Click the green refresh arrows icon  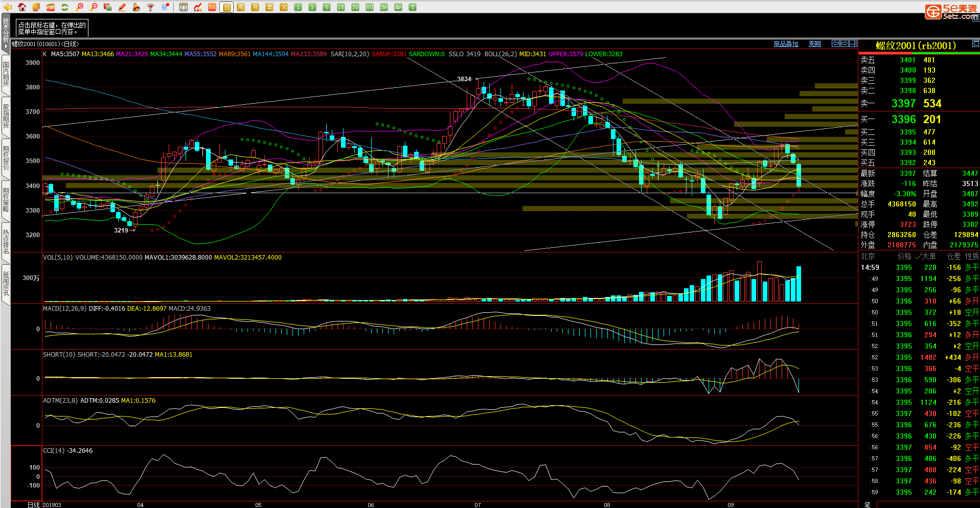point(65,7)
